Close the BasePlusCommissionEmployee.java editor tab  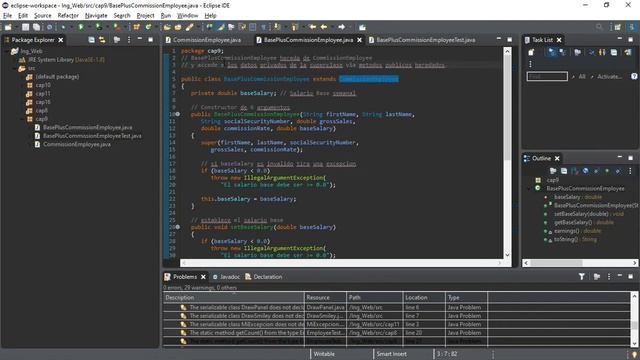click(x=360, y=40)
